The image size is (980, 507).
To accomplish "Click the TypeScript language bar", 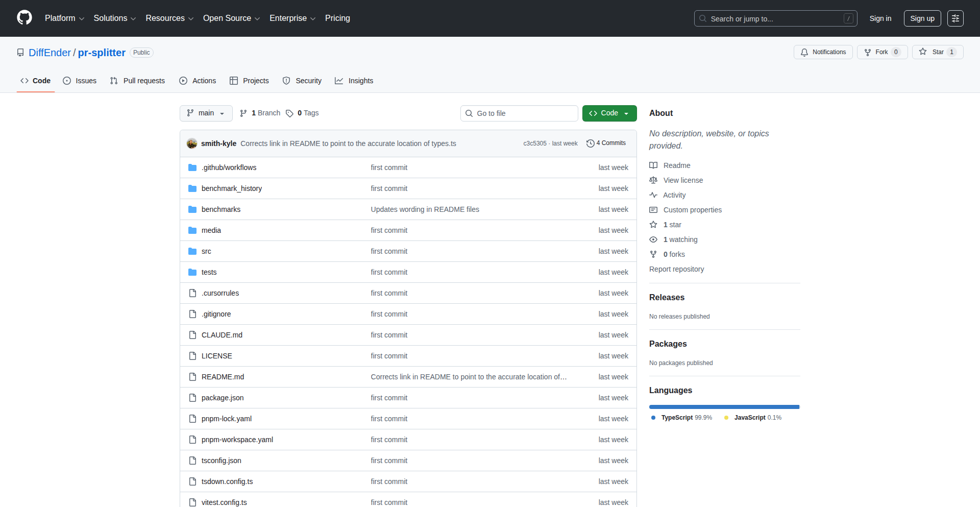I will (x=724, y=407).
